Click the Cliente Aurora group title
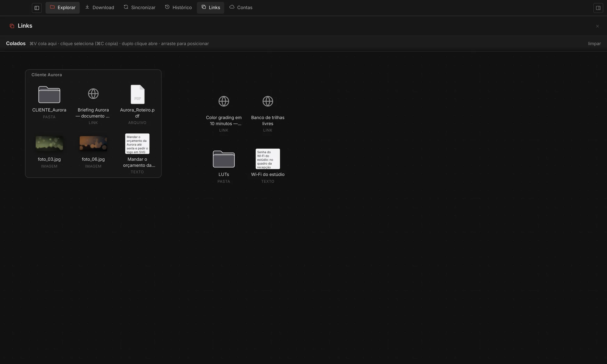 tap(47, 75)
